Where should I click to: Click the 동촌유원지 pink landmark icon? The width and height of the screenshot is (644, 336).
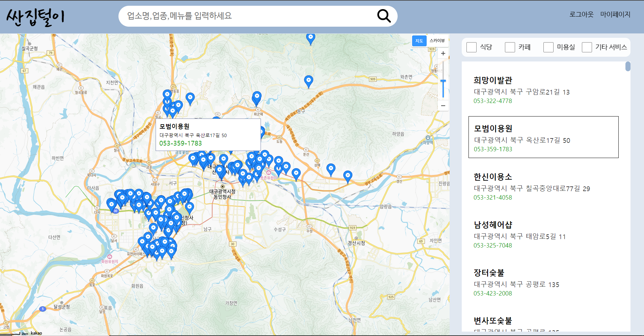click(x=269, y=173)
